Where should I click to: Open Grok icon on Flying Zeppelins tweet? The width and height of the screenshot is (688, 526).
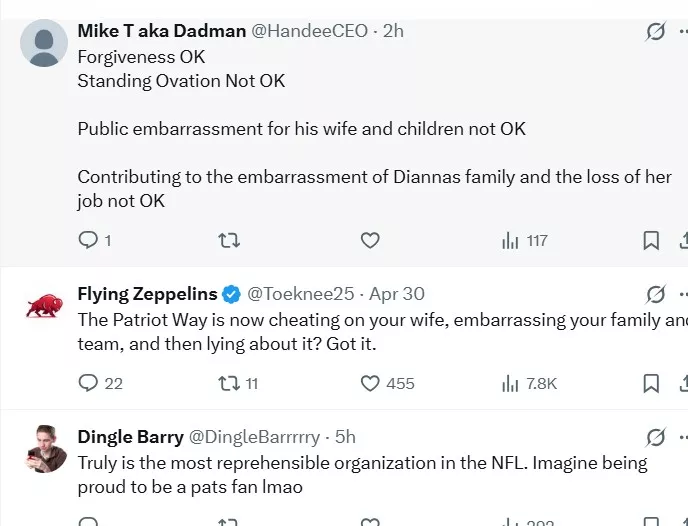coord(656,294)
